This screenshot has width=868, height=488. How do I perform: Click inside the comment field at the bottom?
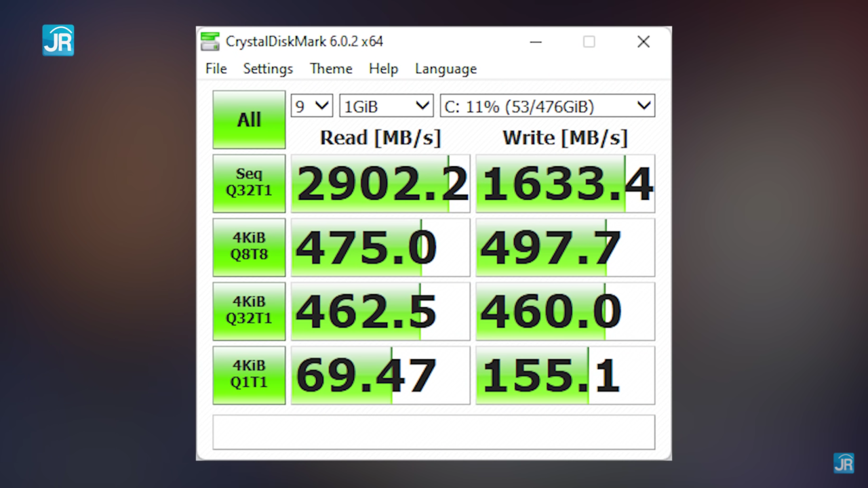pos(434,432)
